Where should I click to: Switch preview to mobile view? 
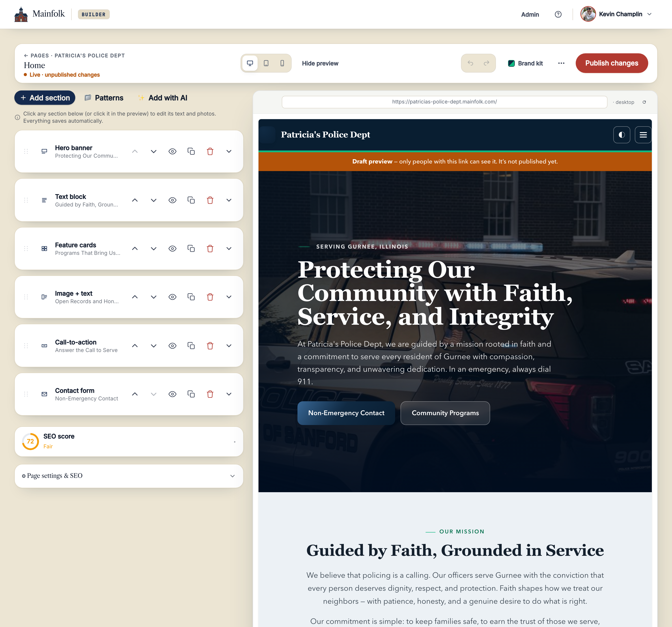[282, 63]
